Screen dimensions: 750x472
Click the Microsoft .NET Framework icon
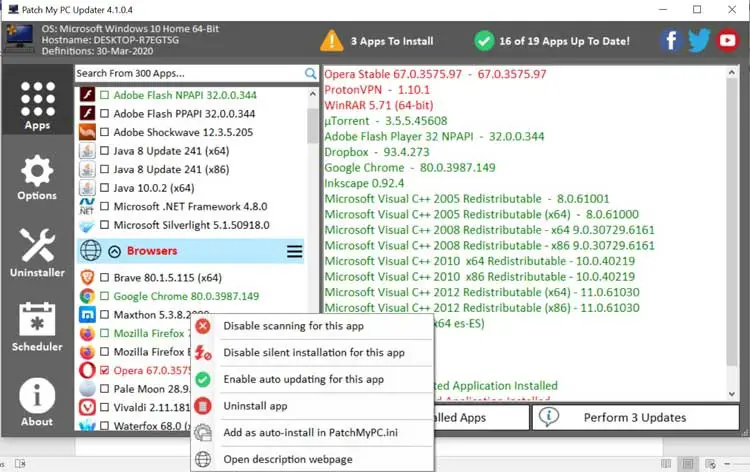[x=87, y=206]
